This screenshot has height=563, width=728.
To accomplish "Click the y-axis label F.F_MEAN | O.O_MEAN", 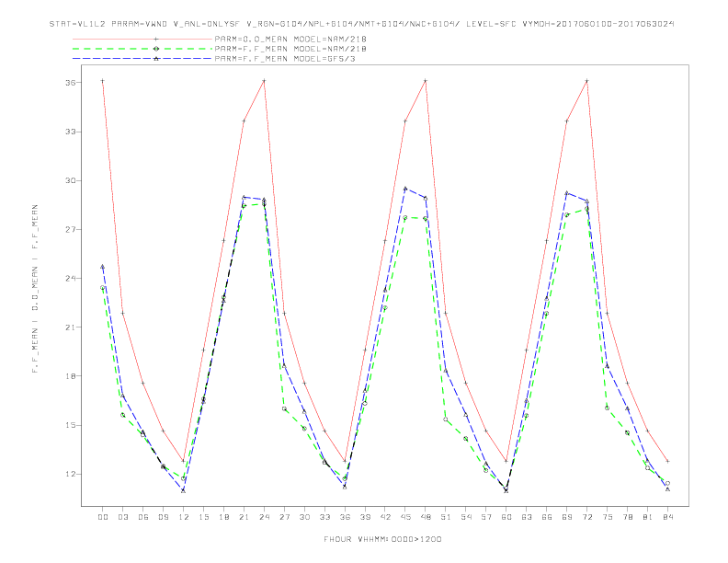I will click(35, 289).
